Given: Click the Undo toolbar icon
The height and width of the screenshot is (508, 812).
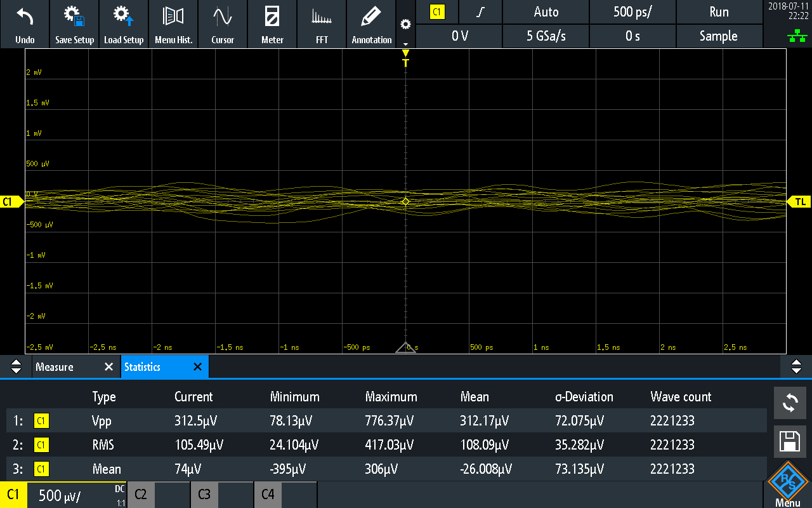Looking at the screenshot, I should 25,24.
